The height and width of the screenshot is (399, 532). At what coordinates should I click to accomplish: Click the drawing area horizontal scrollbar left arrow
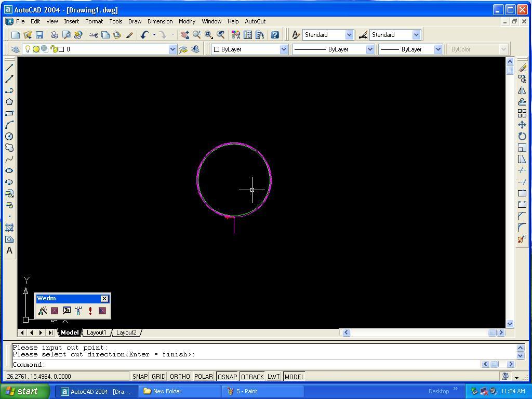pos(347,332)
